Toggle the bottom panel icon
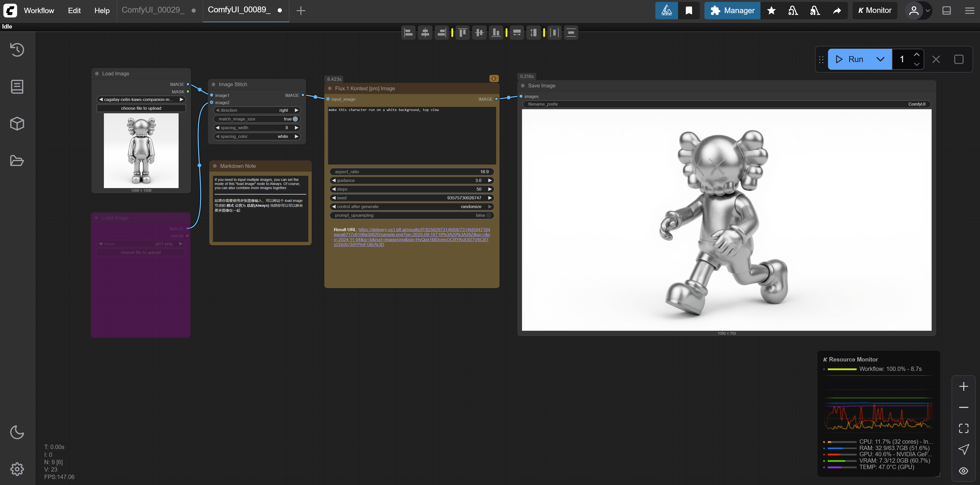The height and width of the screenshot is (485, 980). [x=947, y=11]
